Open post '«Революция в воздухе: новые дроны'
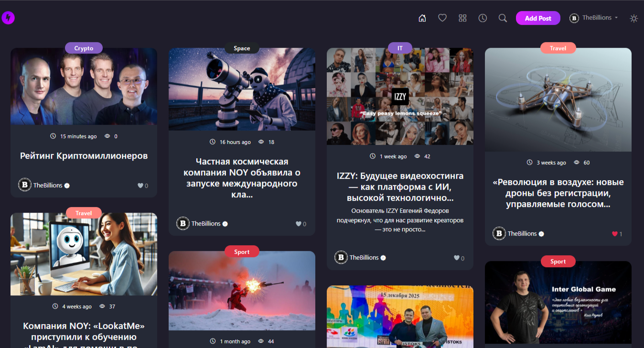644x348 pixels. 558,193
